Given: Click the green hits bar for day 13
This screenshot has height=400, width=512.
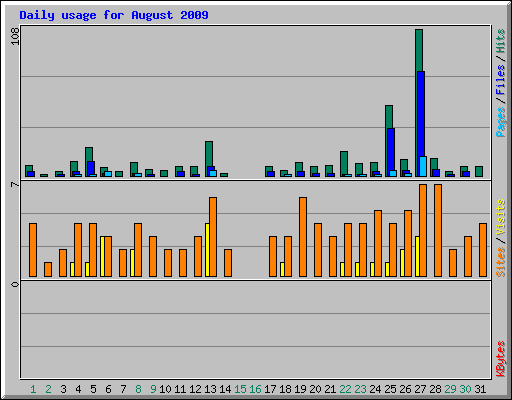Looking at the screenshot, I should (209, 153).
